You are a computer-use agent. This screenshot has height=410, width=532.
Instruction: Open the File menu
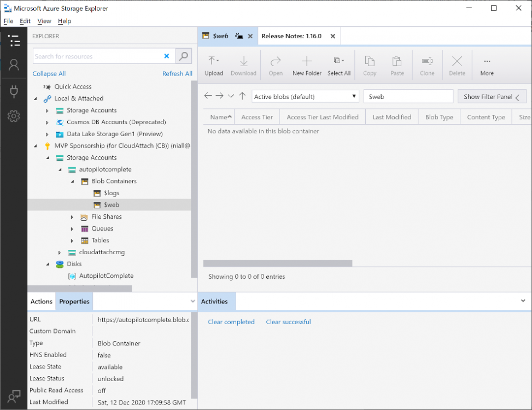pyautogui.click(x=9, y=21)
